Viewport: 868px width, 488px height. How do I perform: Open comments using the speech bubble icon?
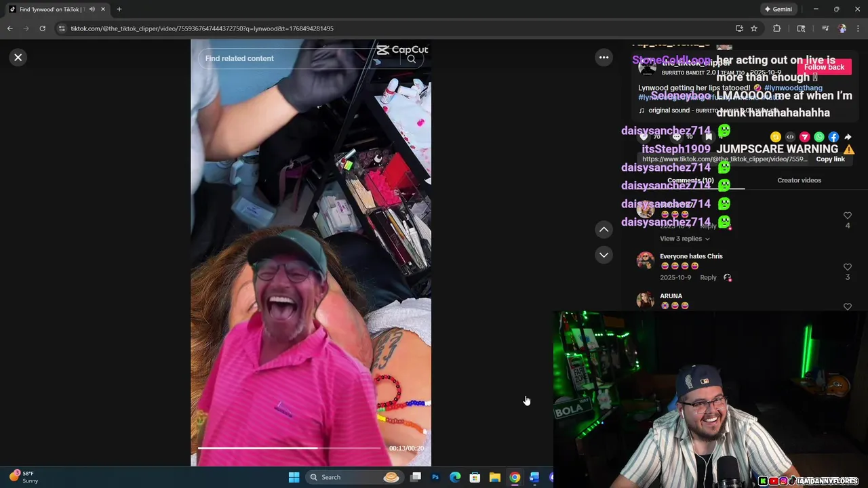(677, 137)
